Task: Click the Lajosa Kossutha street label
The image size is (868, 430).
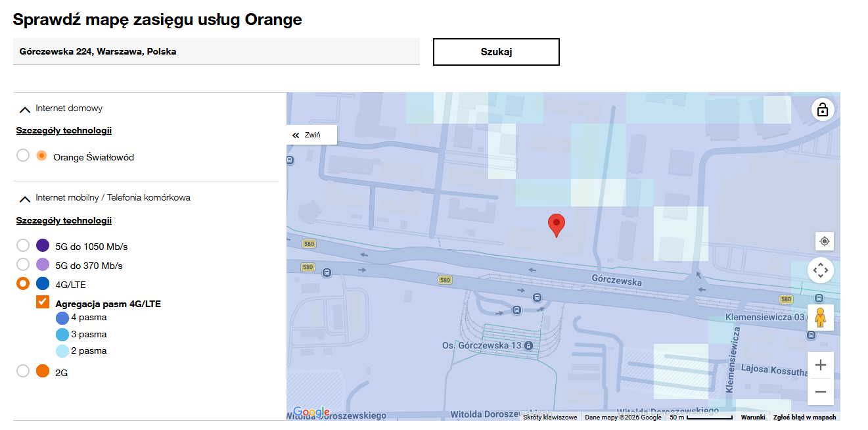Action: pos(774,371)
